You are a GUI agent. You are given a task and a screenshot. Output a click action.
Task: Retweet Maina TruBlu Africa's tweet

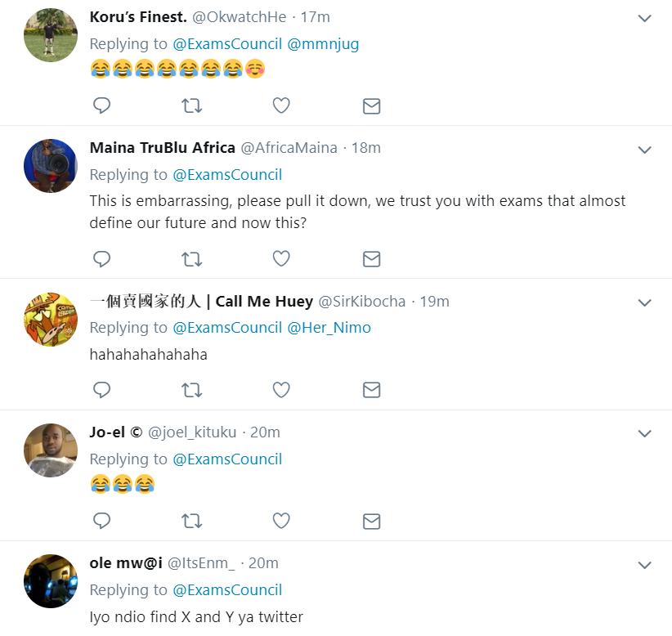coord(191,259)
